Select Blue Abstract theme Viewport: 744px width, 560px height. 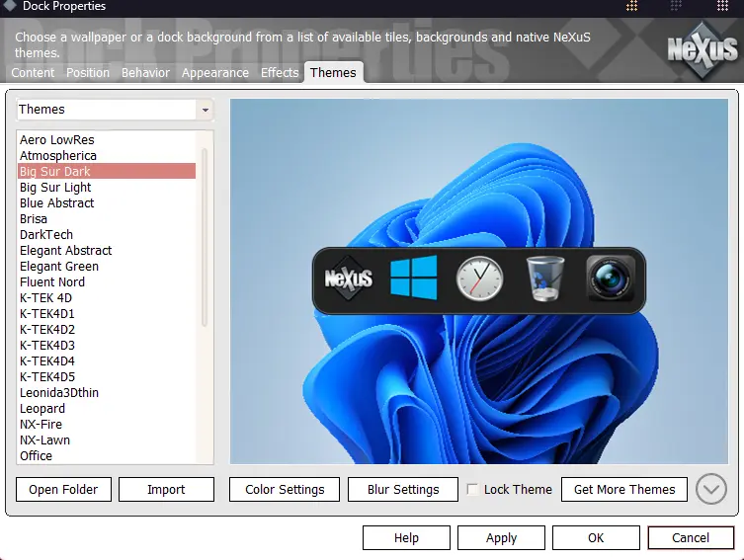[x=107, y=202]
